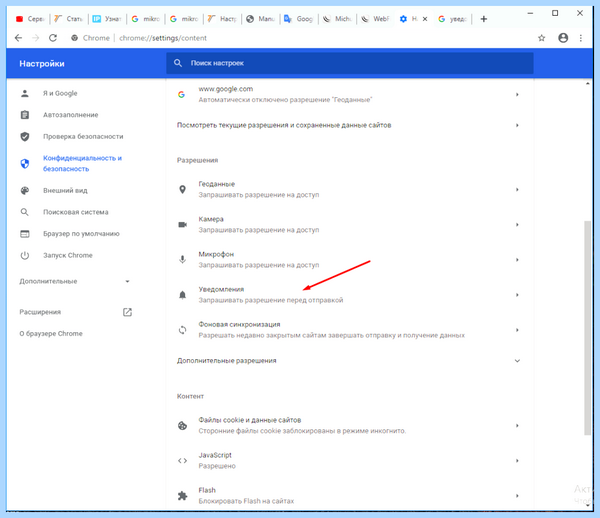Click the camera icon in permissions
Screen dimensions: 600x518
coord(183,225)
